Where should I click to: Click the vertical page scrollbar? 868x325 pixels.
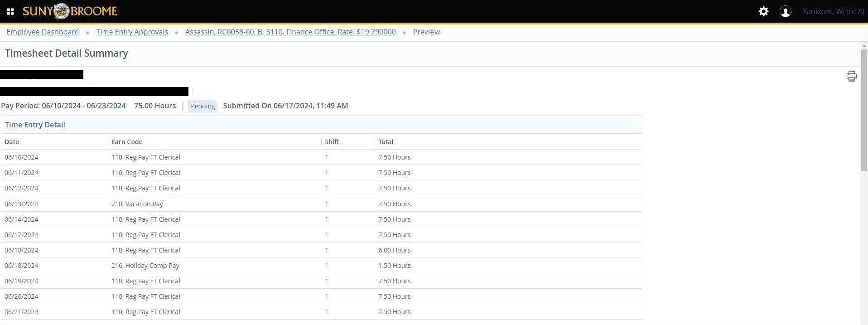pyautogui.click(x=863, y=109)
